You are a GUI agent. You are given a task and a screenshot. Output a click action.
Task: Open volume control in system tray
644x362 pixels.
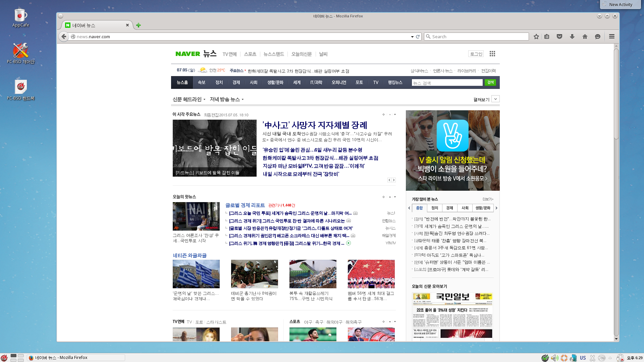(554, 358)
